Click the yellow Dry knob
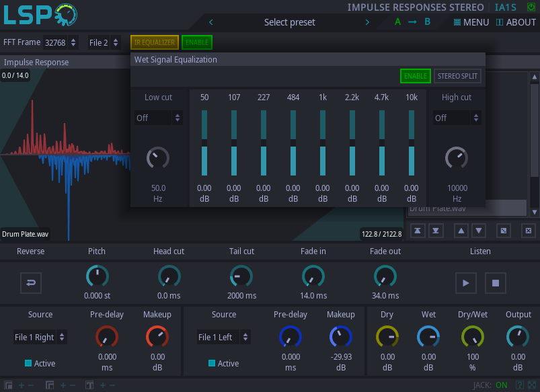 387,337
